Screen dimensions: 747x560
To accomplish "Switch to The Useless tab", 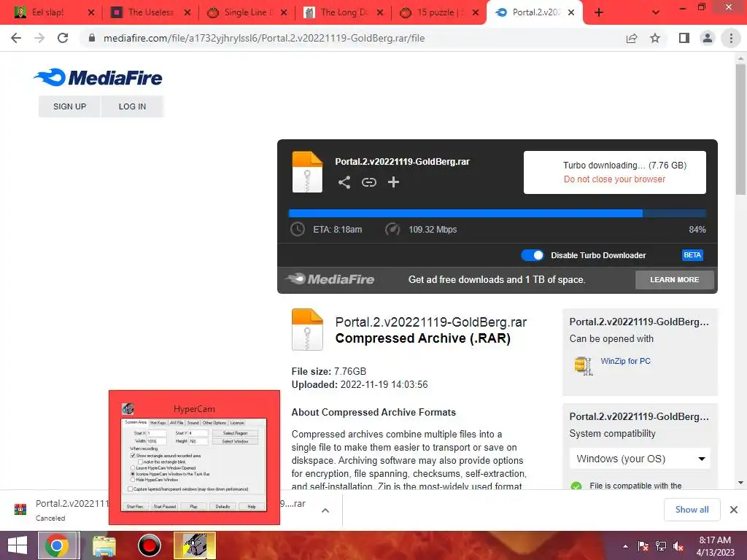I will coord(150,12).
